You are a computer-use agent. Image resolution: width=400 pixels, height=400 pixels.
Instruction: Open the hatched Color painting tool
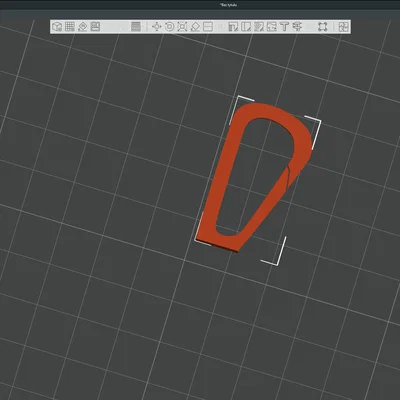(x=259, y=27)
